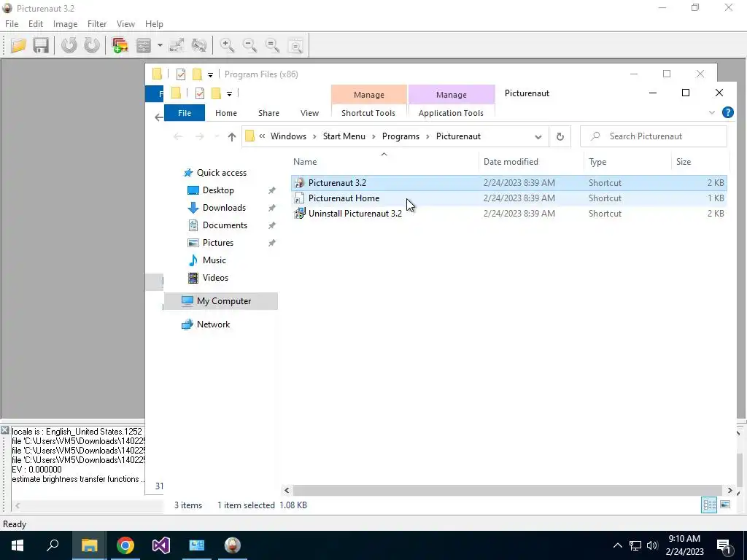
Task: Open Desktop in navigation pane
Action: [x=217, y=190]
